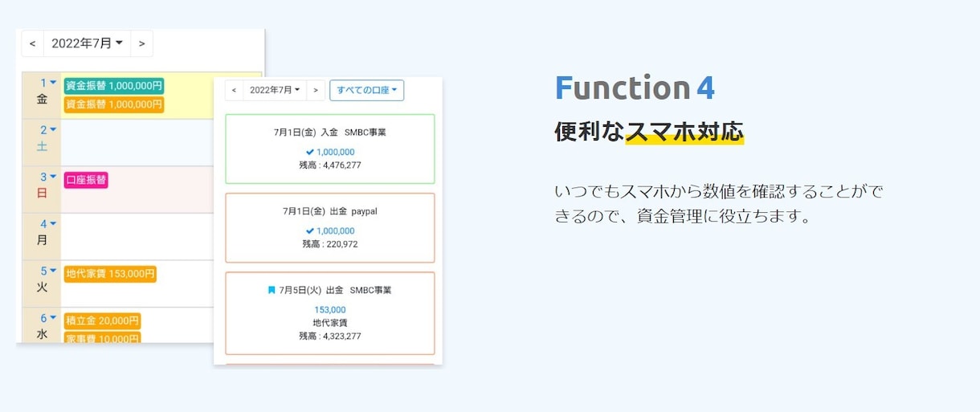Open the 7月1日(金) 入金 SMBC事業 card

coord(330,149)
